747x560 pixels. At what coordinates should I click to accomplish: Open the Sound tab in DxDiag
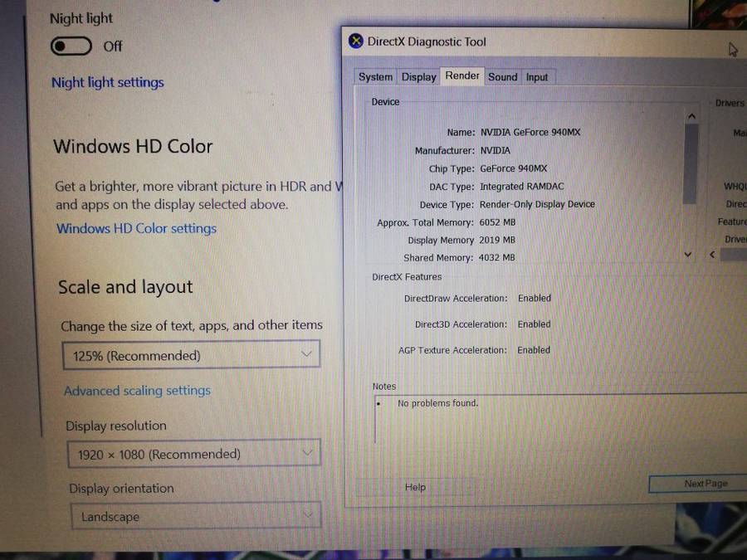point(503,76)
